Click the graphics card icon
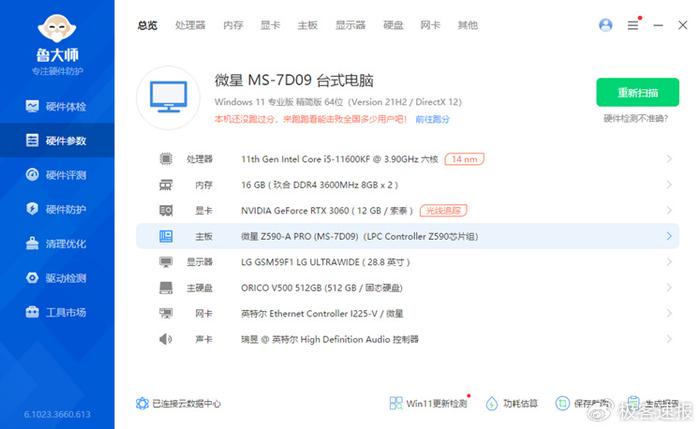Viewport: 700px width, 429px height. click(x=166, y=210)
